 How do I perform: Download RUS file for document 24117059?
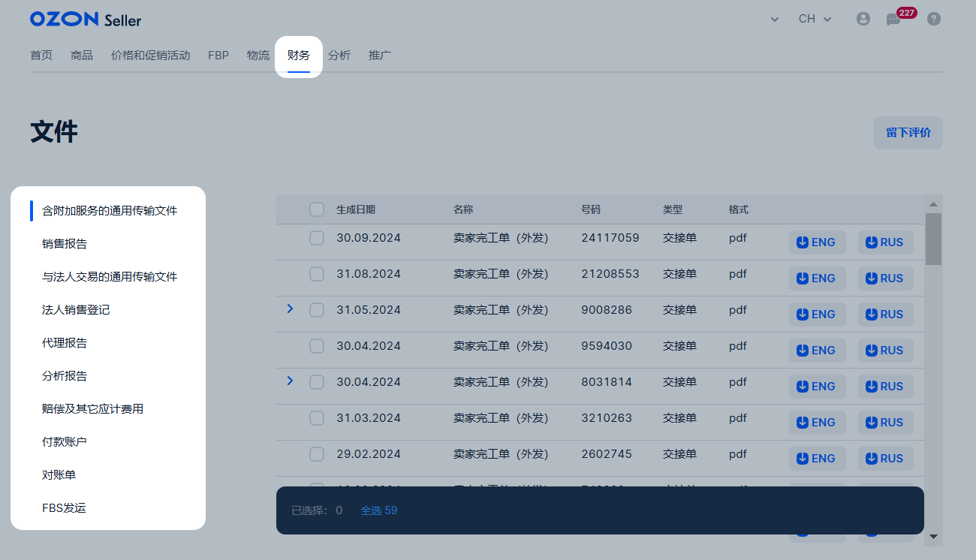[x=885, y=242]
